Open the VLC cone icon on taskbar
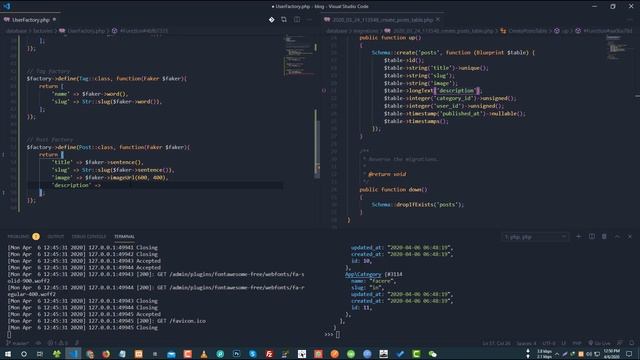This screenshot has height=360, width=640. click(x=204, y=354)
